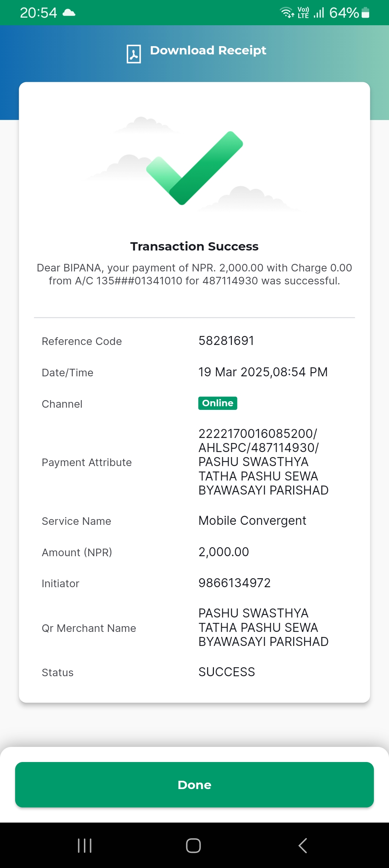
Task: Tap the Android home navigation icon
Action: (193, 845)
